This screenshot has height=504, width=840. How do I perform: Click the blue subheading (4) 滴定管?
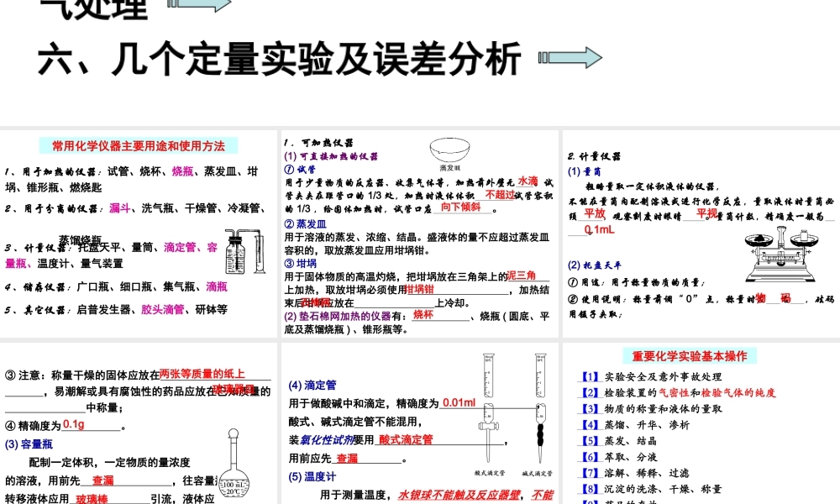tap(312, 385)
